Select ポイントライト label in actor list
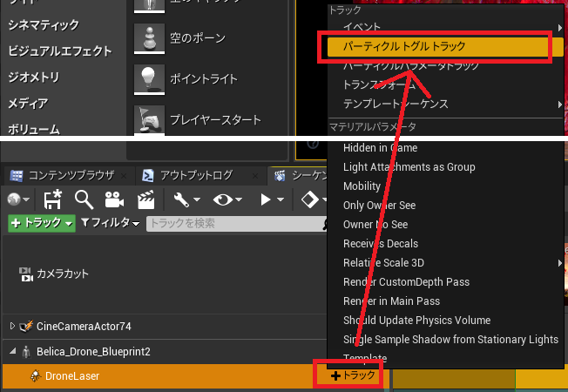This screenshot has height=392, width=568. pyautogui.click(x=204, y=78)
